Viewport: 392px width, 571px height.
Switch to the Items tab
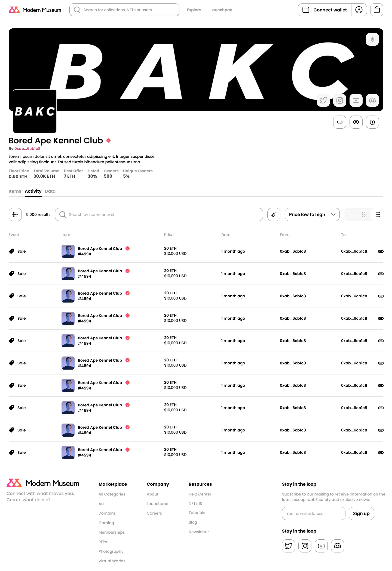point(15,191)
